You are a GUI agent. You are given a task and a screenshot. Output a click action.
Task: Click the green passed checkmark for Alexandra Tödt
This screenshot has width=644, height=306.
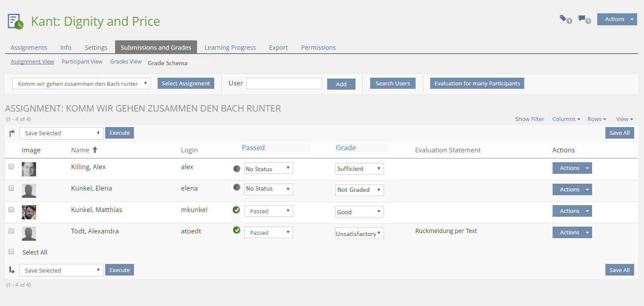(x=236, y=230)
